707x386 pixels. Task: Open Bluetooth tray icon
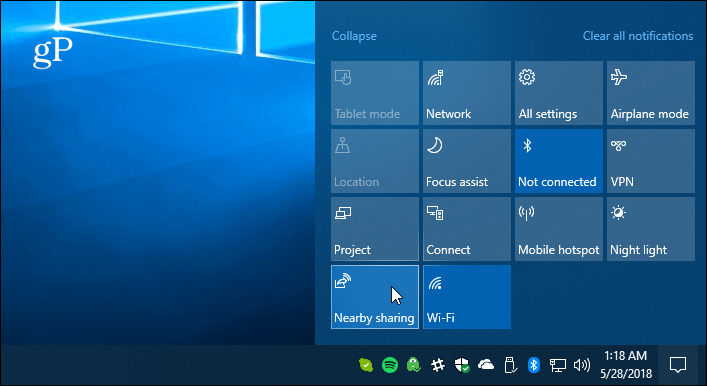point(534,365)
